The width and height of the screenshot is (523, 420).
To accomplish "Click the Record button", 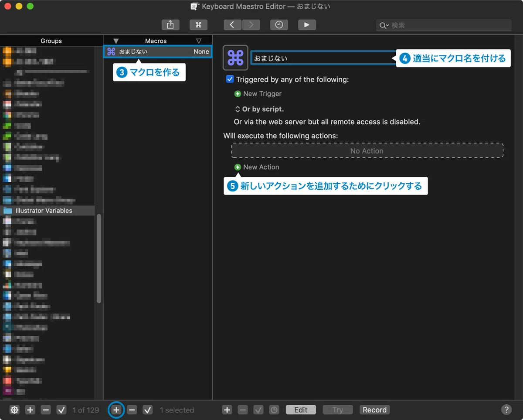I will (375, 410).
